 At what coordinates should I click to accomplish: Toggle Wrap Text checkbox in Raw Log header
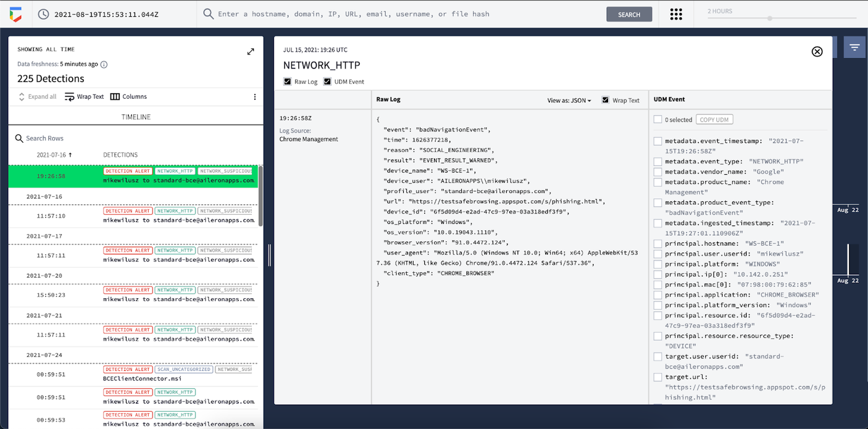coord(606,100)
